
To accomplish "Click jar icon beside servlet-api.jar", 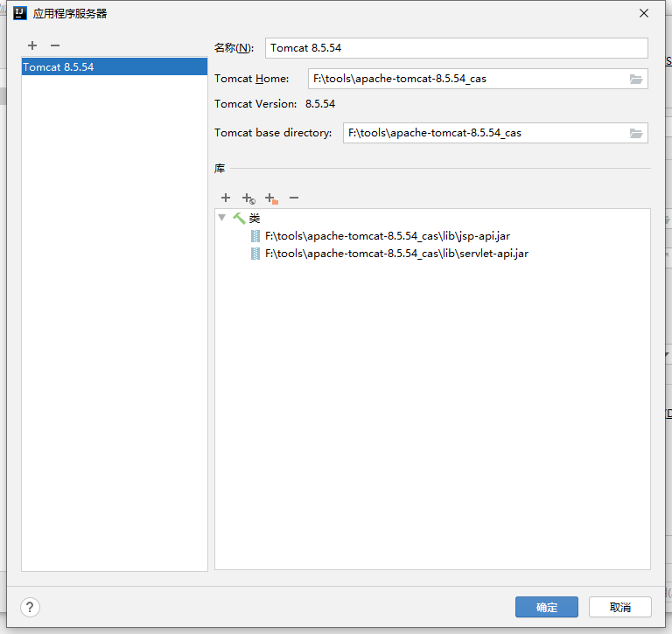I will pos(255,254).
